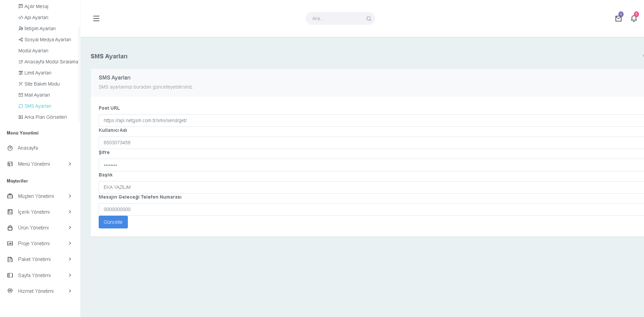The image size is (644, 317).
Task: Click the Kullanıcı Adı input field
Action: [371, 143]
